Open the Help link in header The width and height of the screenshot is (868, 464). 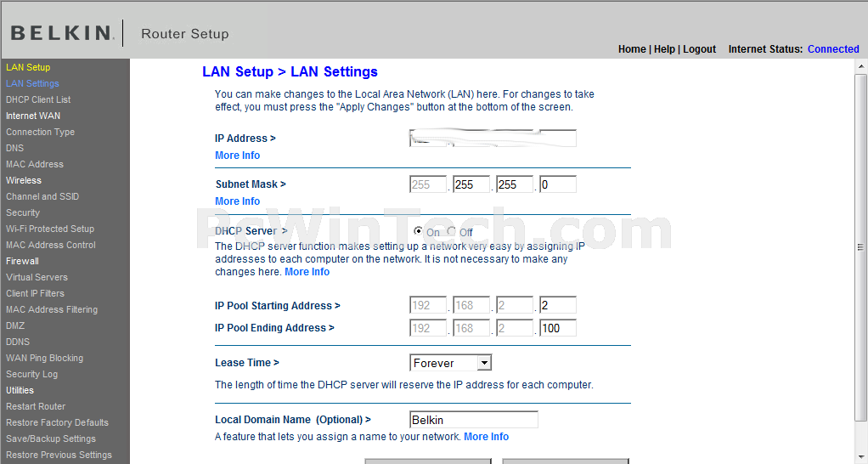point(664,49)
